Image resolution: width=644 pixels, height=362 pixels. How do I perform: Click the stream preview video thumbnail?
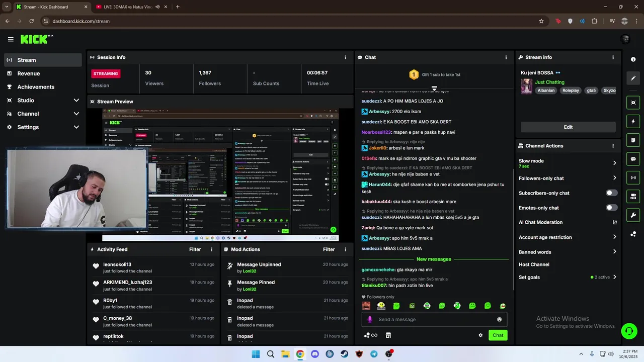(220, 174)
